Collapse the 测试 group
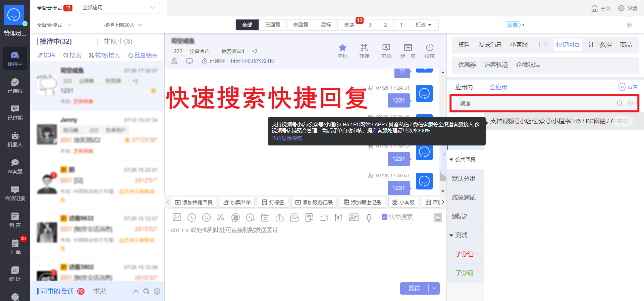The image size is (644, 301). tap(451, 235)
